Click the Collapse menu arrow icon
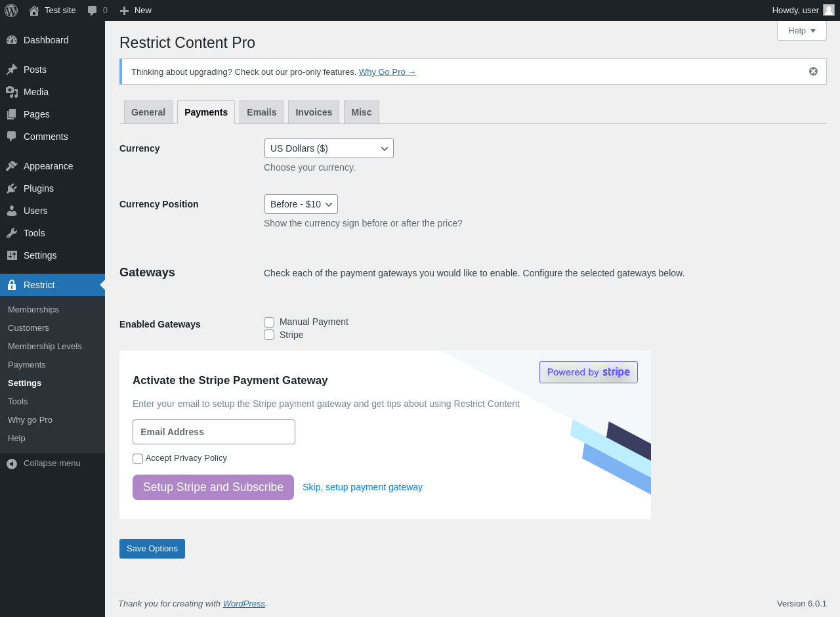This screenshot has height=617, width=840. pos(12,463)
